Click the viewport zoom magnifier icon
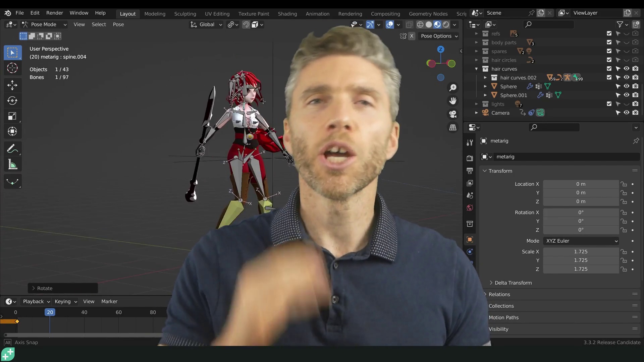This screenshot has height=362, width=644. 453,88
